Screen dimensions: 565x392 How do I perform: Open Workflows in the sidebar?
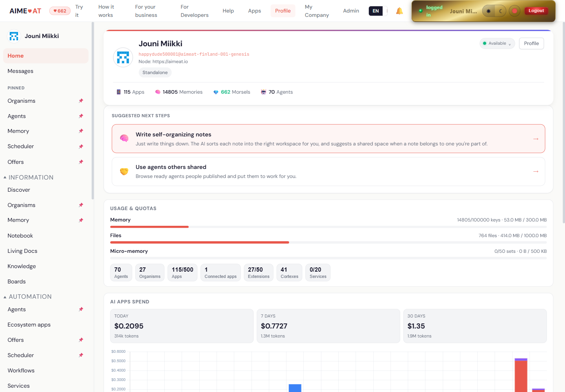(46, 370)
